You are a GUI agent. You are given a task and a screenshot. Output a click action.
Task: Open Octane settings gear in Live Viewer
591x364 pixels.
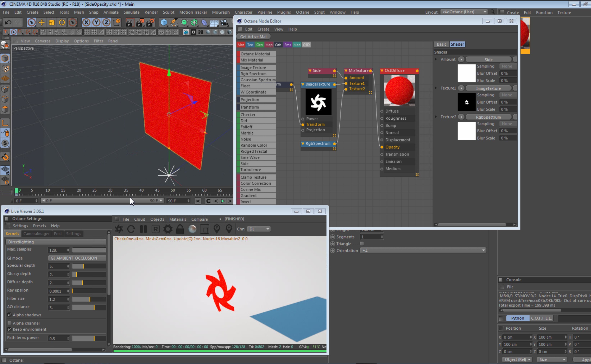168,229
